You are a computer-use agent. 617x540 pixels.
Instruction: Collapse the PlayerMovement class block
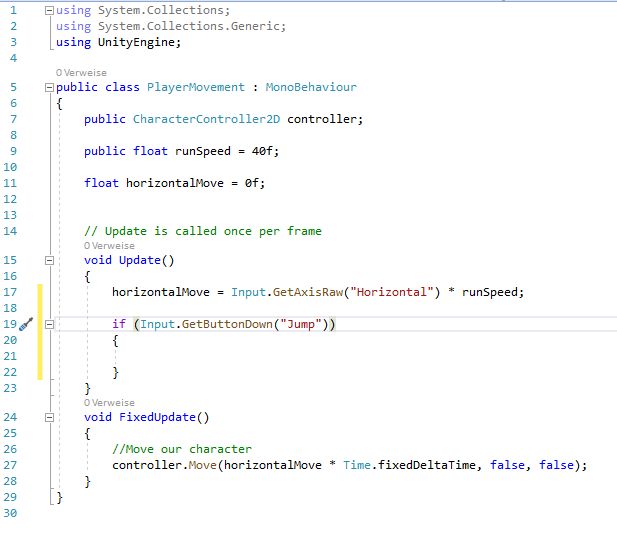(x=49, y=87)
